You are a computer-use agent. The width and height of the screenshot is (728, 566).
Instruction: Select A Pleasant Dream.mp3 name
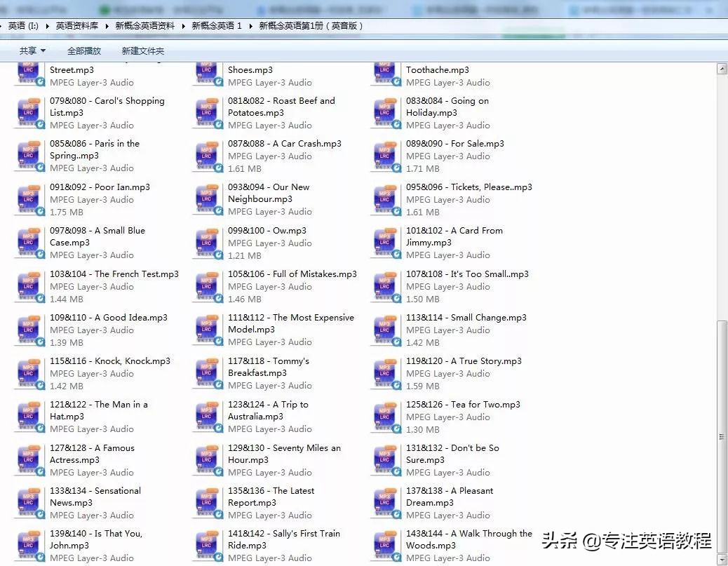[450, 497]
